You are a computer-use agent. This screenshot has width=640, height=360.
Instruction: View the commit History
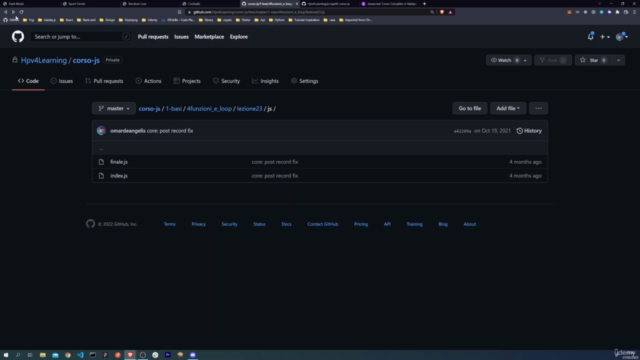(529, 131)
